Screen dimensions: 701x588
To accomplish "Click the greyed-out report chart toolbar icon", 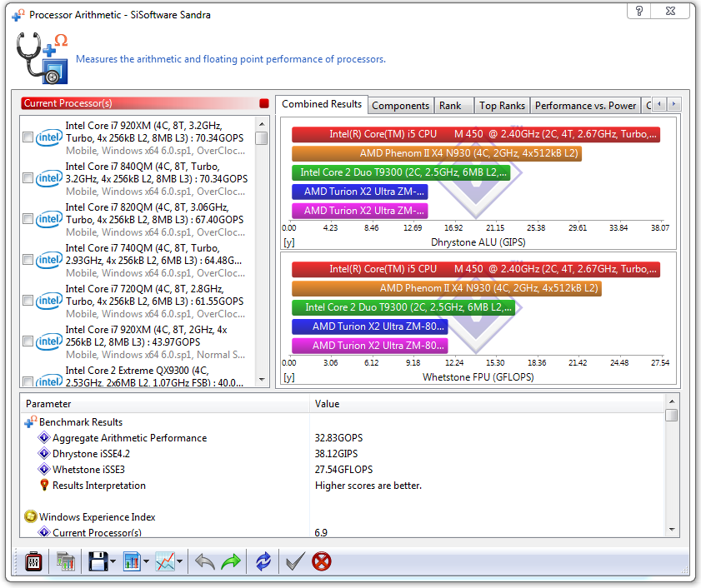I will (x=66, y=561).
